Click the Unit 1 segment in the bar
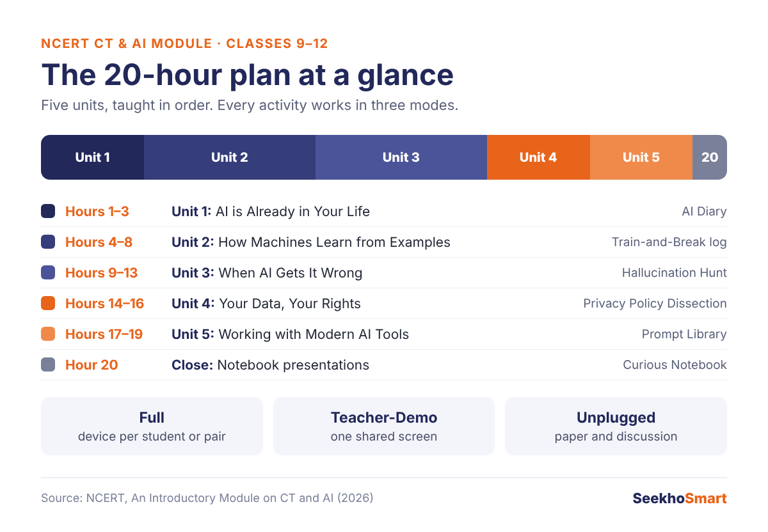The width and height of the screenshot is (768, 532). pyautogui.click(x=92, y=157)
